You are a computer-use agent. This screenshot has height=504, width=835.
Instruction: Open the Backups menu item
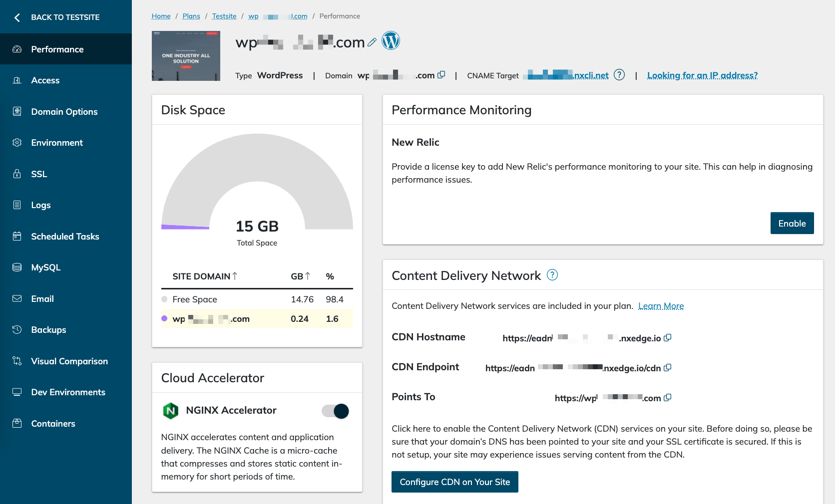tap(66, 330)
